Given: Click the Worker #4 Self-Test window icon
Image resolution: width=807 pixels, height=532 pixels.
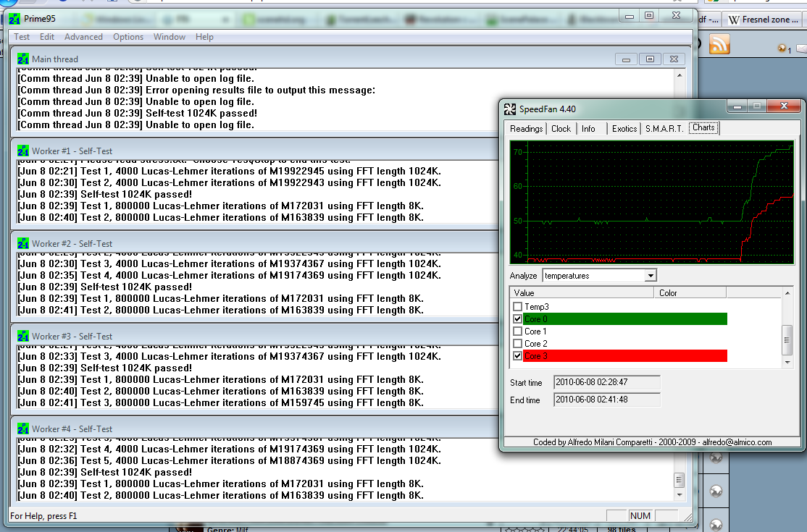Looking at the screenshot, I should (23, 429).
